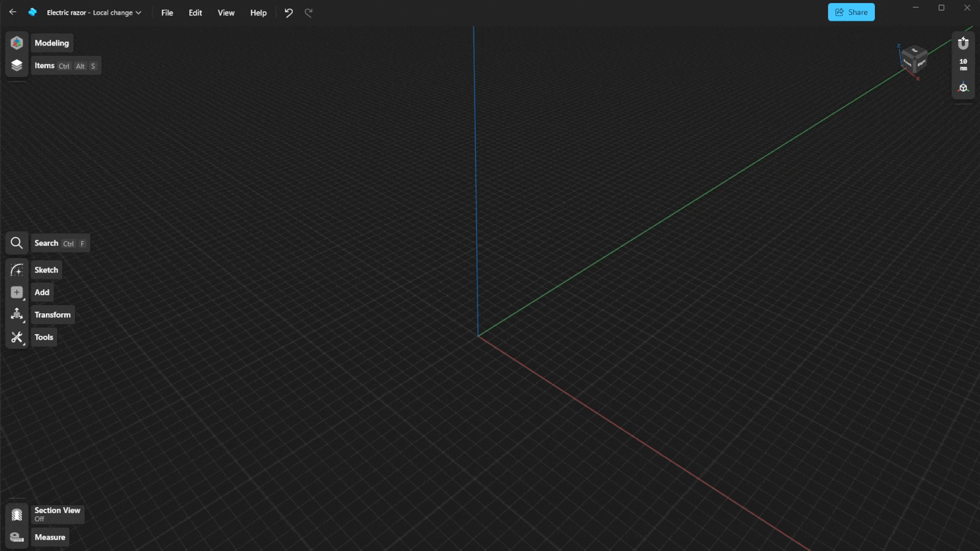Click the Share button
The image size is (980, 551).
coord(851,12)
